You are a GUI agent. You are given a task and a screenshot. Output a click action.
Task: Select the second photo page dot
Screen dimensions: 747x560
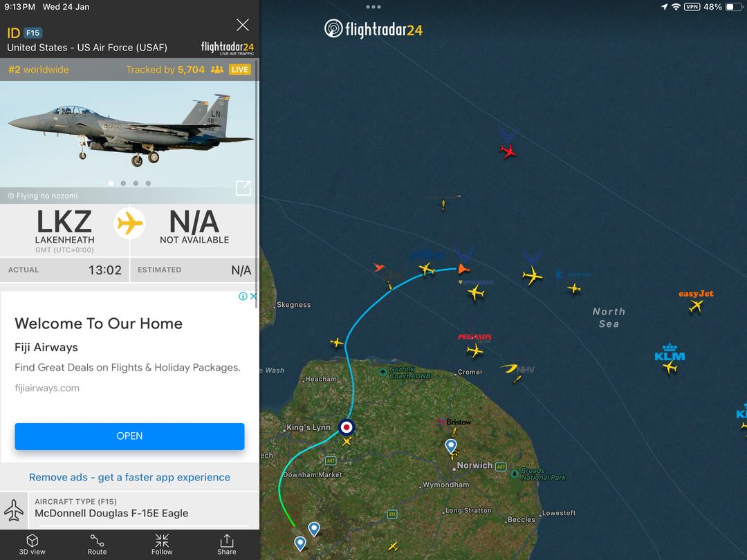pos(123,183)
